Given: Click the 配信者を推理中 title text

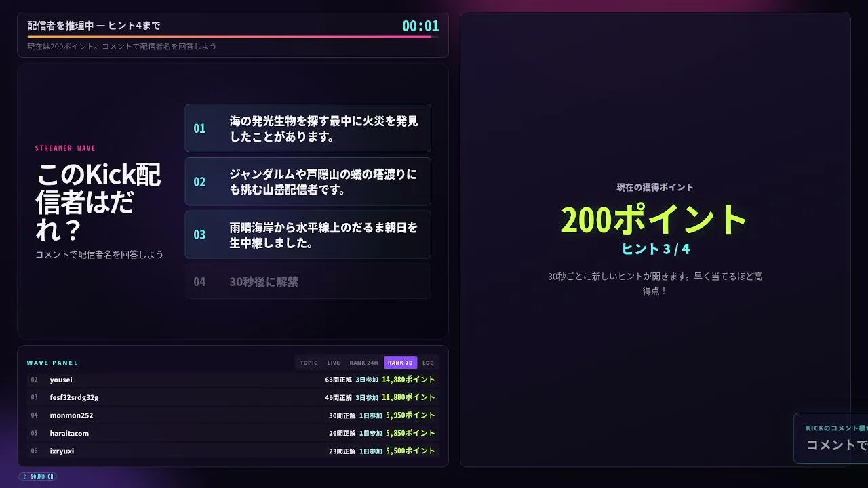Looking at the screenshot, I should pyautogui.click(x=94, y=26).
